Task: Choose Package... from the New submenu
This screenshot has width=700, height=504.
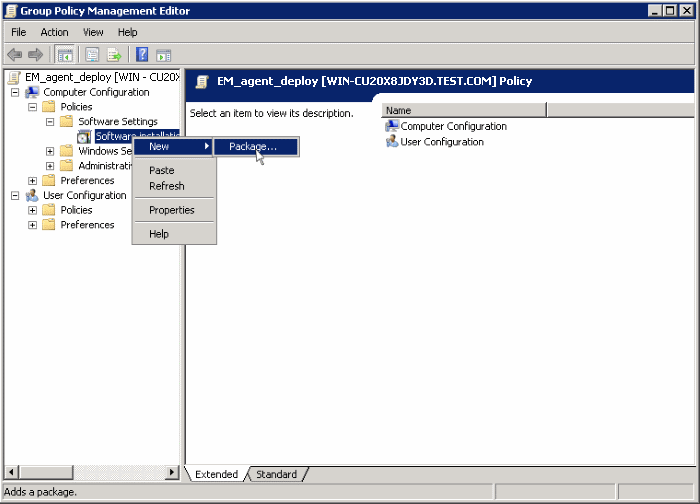Action: tap(256, 146)
